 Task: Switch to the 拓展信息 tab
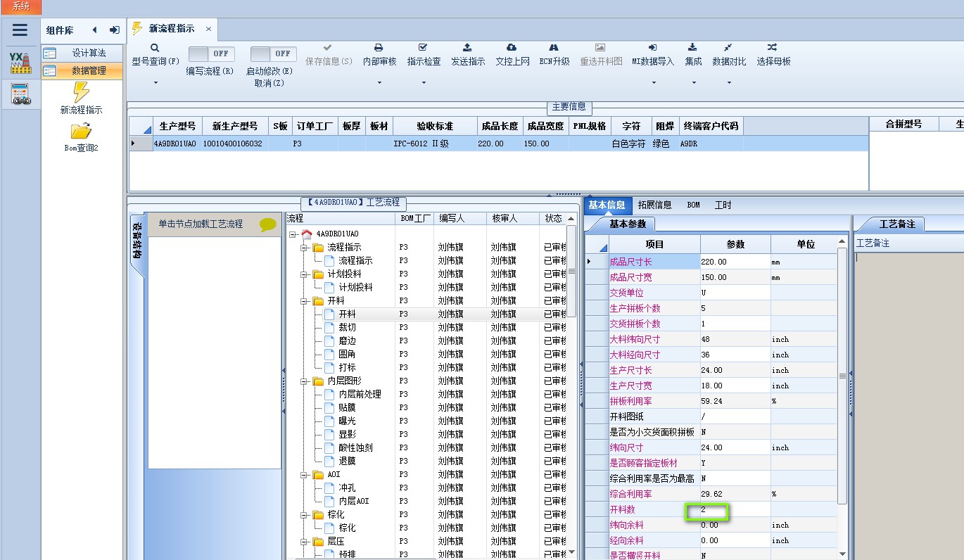655,205
